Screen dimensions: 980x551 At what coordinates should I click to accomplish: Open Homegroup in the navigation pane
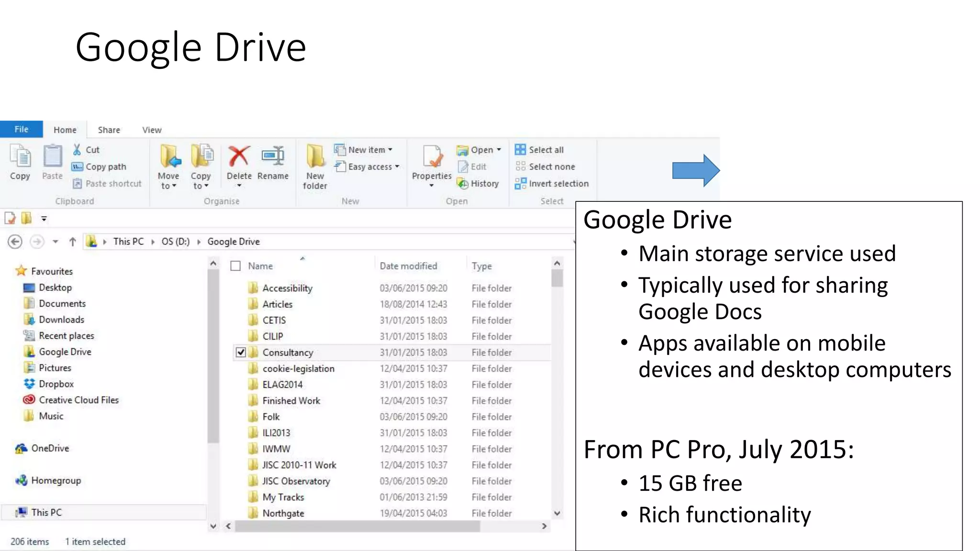48,480
